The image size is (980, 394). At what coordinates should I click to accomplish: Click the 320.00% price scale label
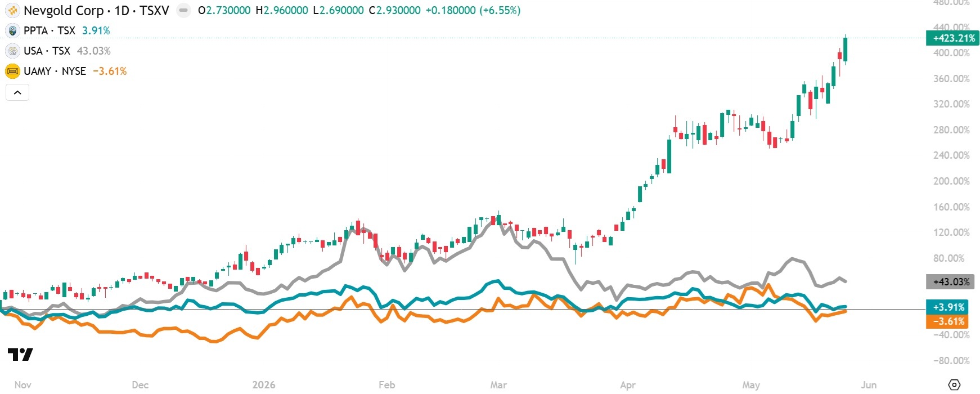[x=951, y=104]
